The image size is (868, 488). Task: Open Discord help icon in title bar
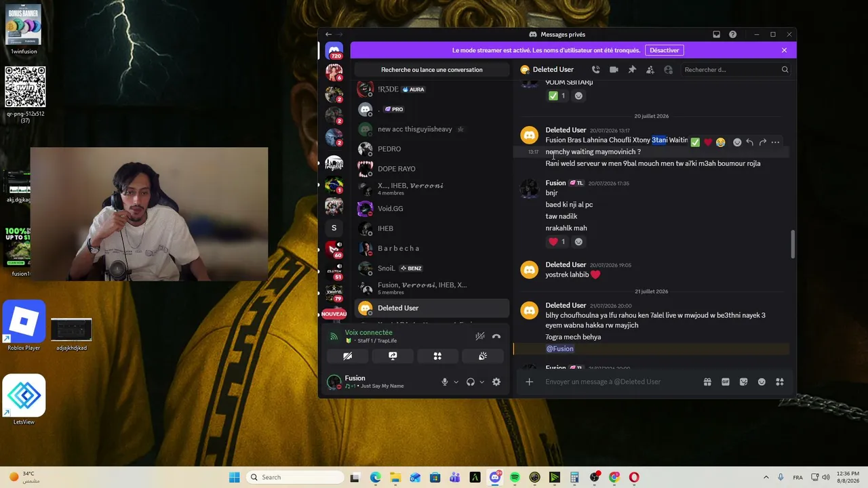[732, 35]
